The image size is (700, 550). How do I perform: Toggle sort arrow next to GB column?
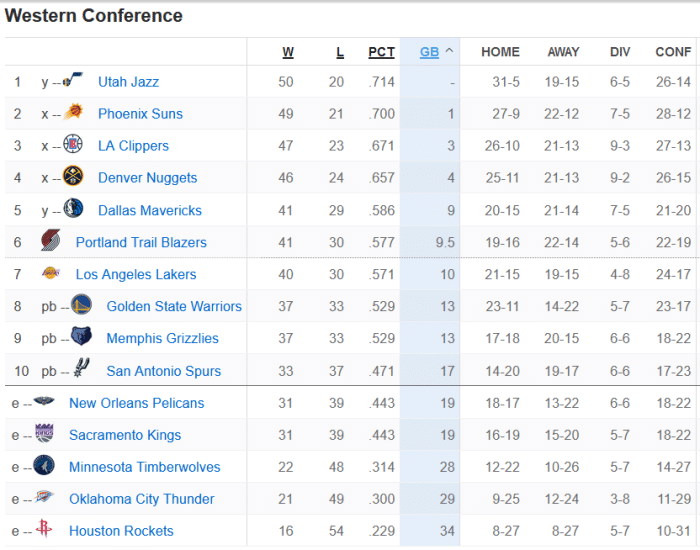point(450,52)
